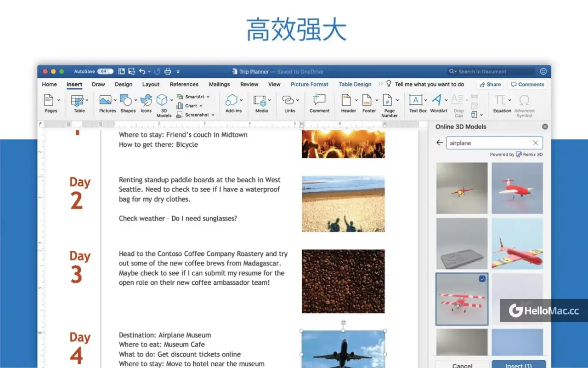The width and height of the screenshot is (588, 368).
Task: Click the Share button
Action: click(490, 84)
